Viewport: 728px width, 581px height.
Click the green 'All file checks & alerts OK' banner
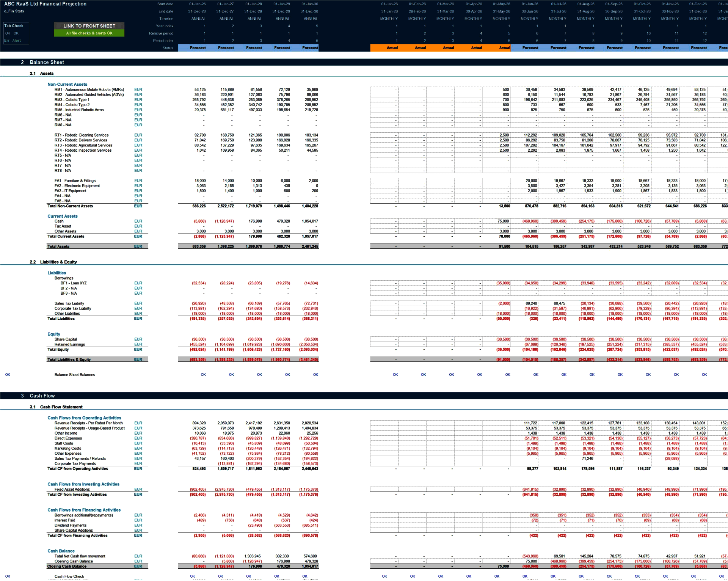point(89,33)
